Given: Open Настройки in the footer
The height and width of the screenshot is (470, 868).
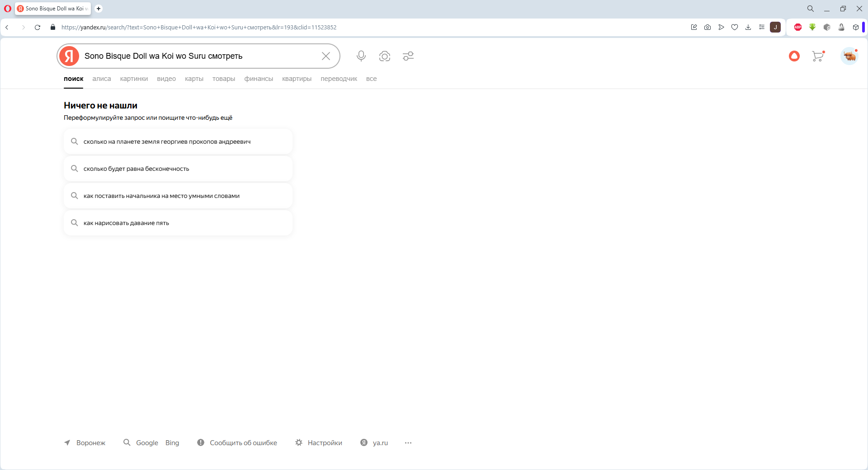Looking at the screenshot, I should coord(325,443).
